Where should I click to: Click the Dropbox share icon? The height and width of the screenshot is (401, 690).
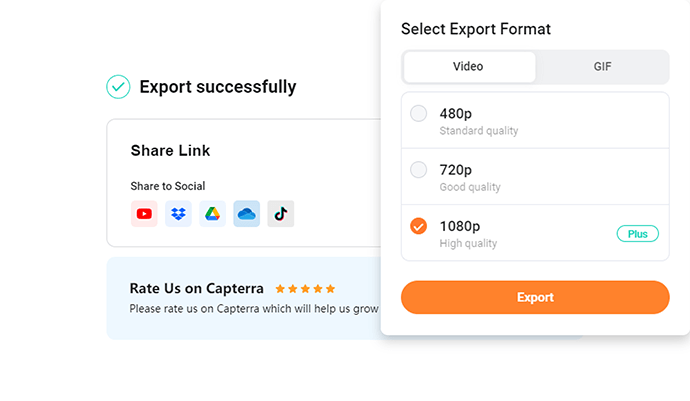[178, 214]
